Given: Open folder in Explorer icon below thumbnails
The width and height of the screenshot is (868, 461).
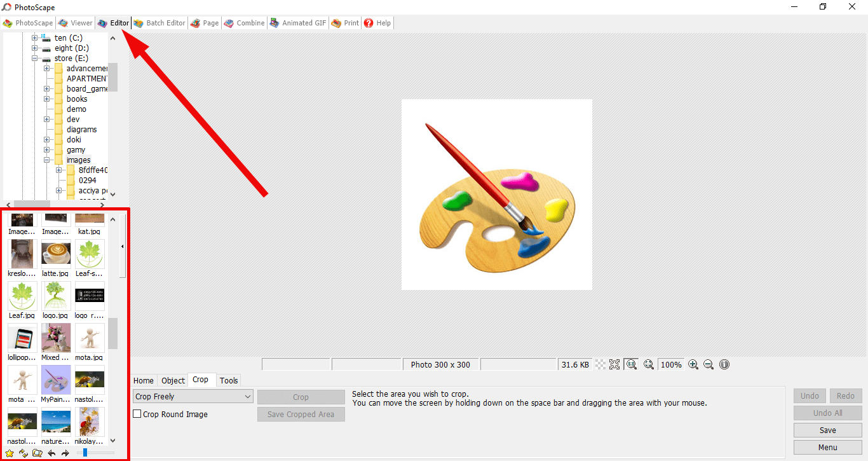Looking at the screenshot, I should coord(37,453).
